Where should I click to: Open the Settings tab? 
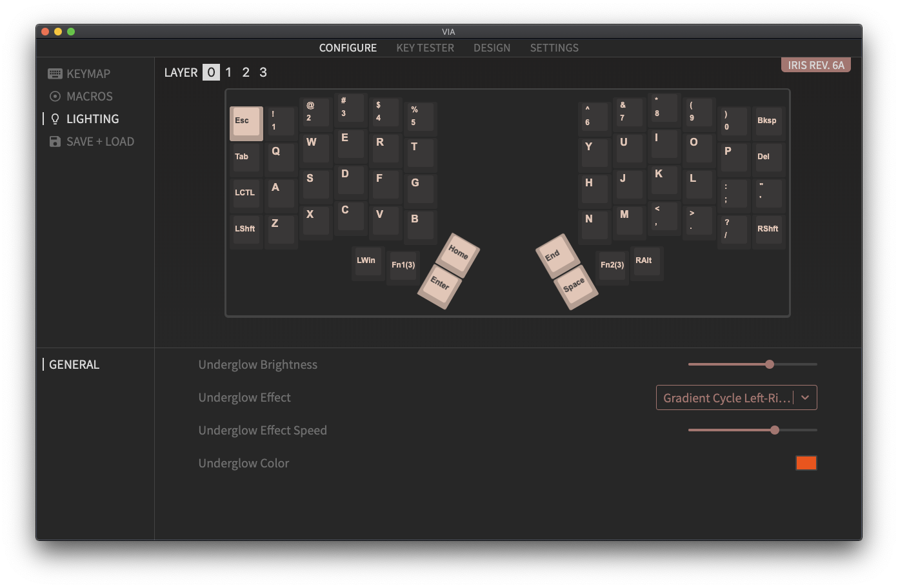(x=554, y=48)
